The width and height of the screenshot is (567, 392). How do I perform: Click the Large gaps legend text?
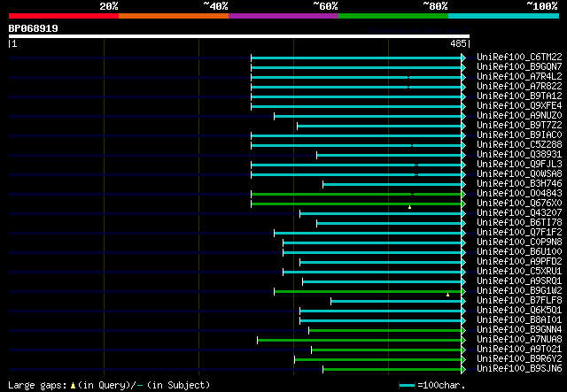[x=37, y=386]
